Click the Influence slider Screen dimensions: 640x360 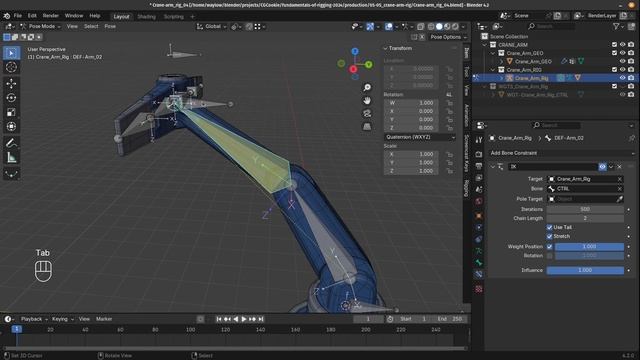pos(585,270)
